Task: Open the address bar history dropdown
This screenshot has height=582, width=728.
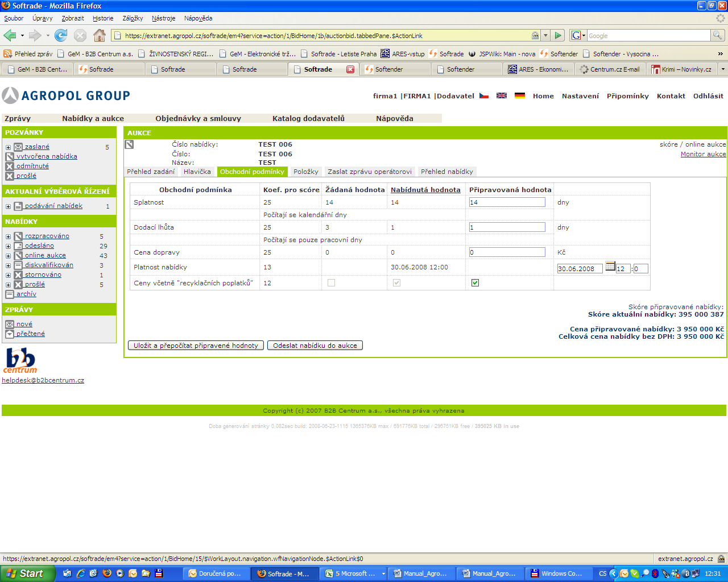Action: [545, 35]
